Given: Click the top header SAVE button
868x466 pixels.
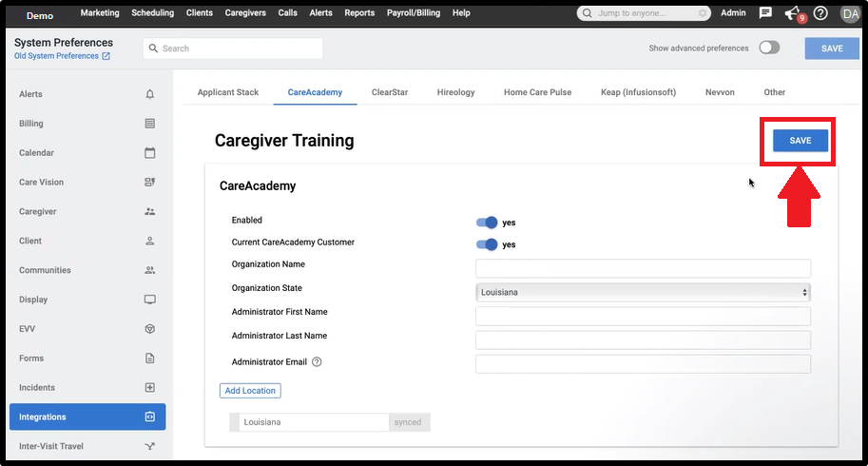Looking at the screenshot, I should pos(832,49).
